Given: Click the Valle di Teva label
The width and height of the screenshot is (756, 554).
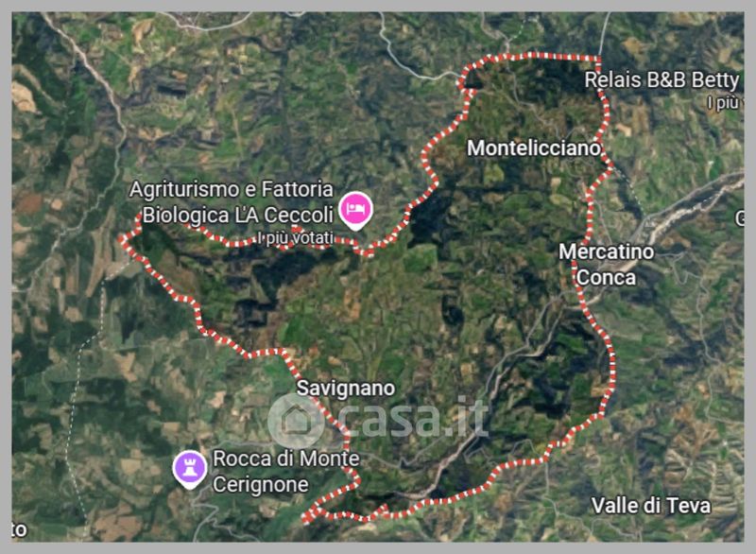Looking at the screenshot, I should (651, 506).
